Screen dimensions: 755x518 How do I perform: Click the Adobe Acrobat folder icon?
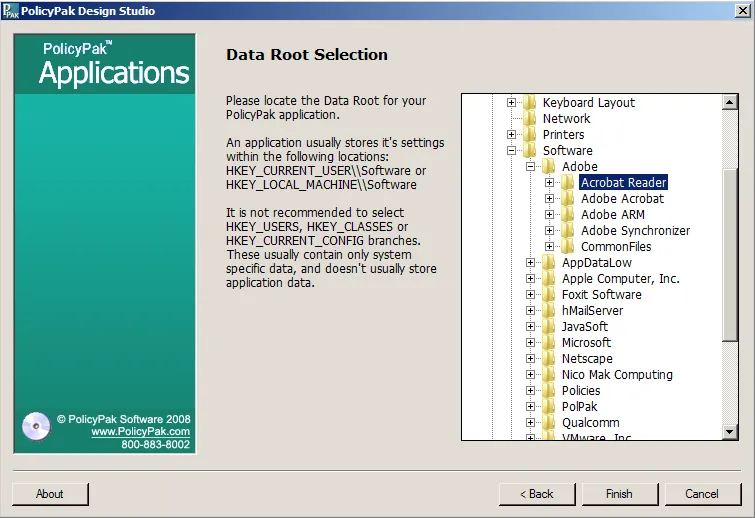(x=568, y=198)
